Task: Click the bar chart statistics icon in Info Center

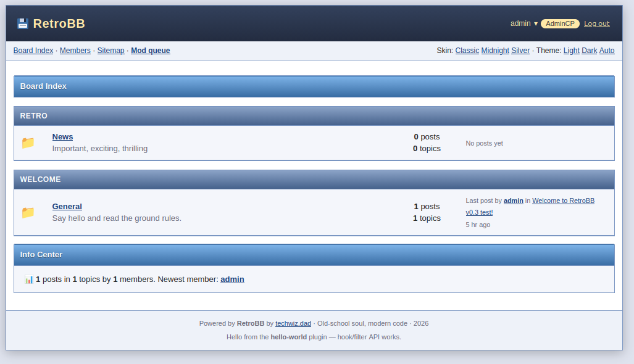Action: 29,279
